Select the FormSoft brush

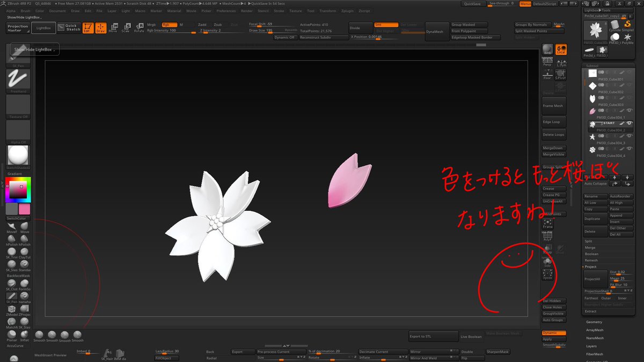pyautogui.click(x=25, y=284)
